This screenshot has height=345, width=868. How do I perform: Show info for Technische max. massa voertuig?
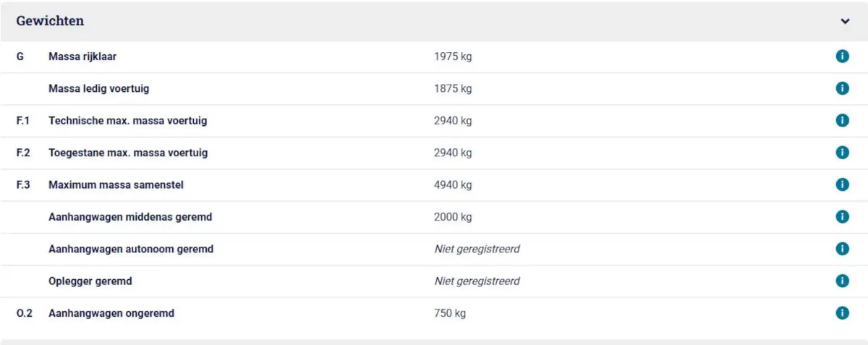[842, 120]
